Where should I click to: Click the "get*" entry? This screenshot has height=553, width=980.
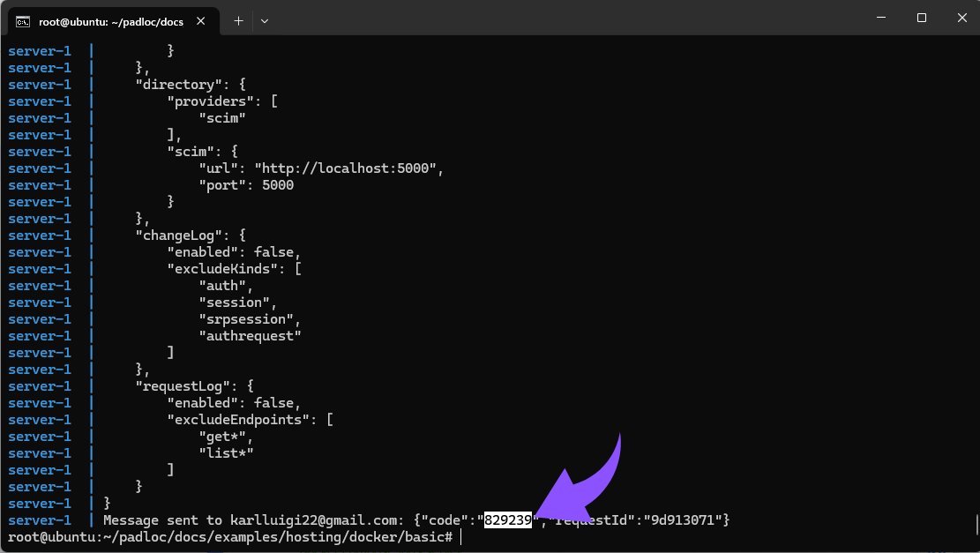[222, 437]
